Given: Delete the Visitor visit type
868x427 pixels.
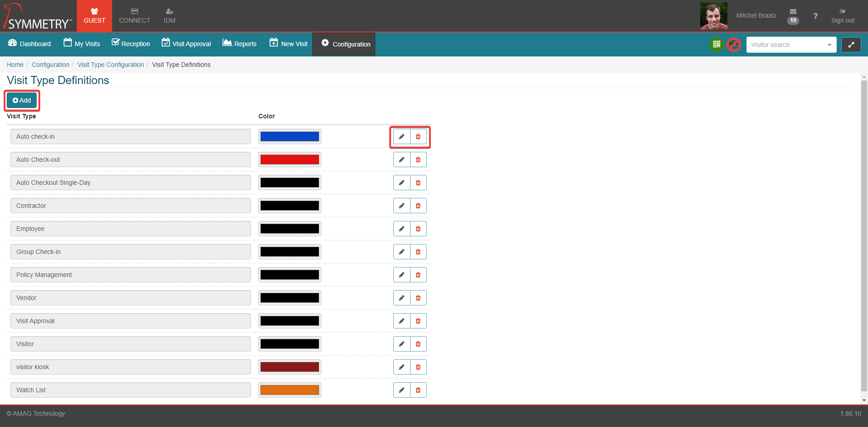Looking at the screenshot, I should [x=418, y=344].
